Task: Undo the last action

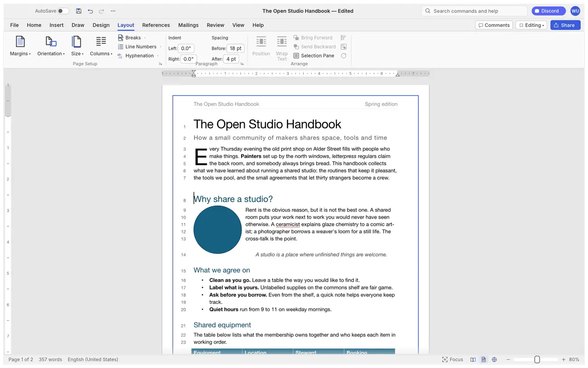Action: coord(90,11)
